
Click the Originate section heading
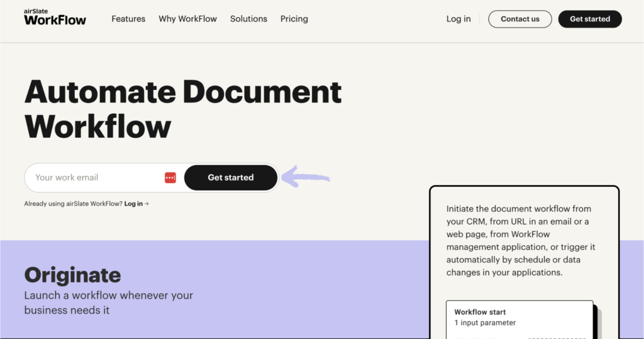[x=73, y=275]
